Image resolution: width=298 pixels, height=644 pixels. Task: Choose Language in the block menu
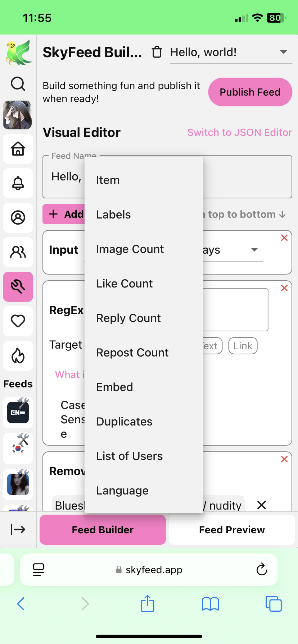tap(122, 491)
